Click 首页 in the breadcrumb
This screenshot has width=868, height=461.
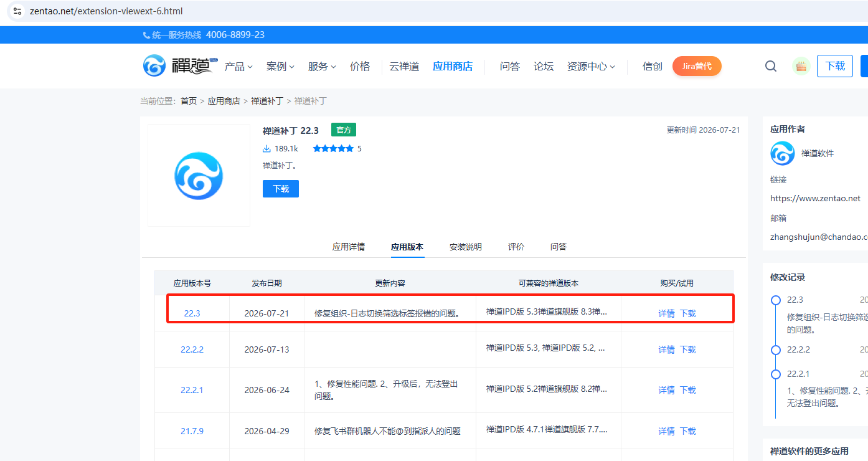(x=189, y=101)
